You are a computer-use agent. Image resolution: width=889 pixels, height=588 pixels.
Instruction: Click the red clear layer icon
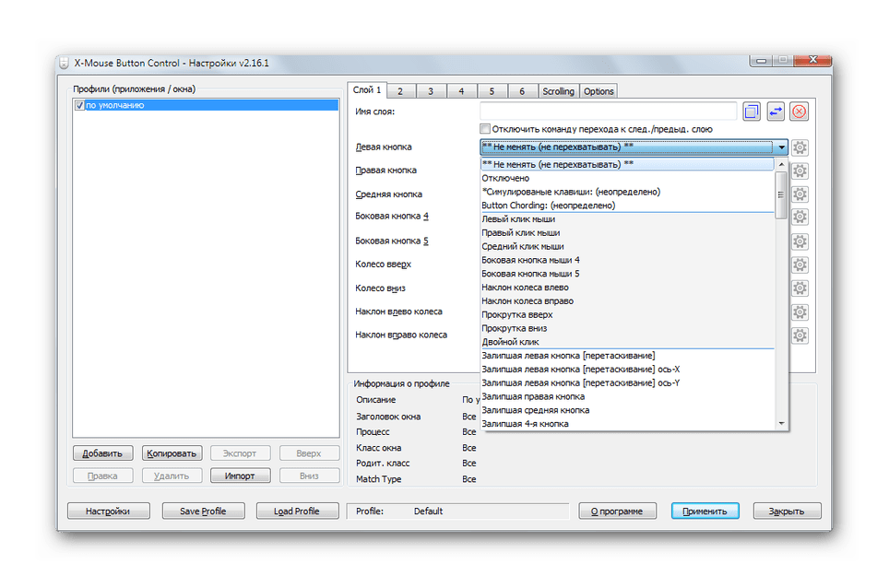click(x=800, y=112)
